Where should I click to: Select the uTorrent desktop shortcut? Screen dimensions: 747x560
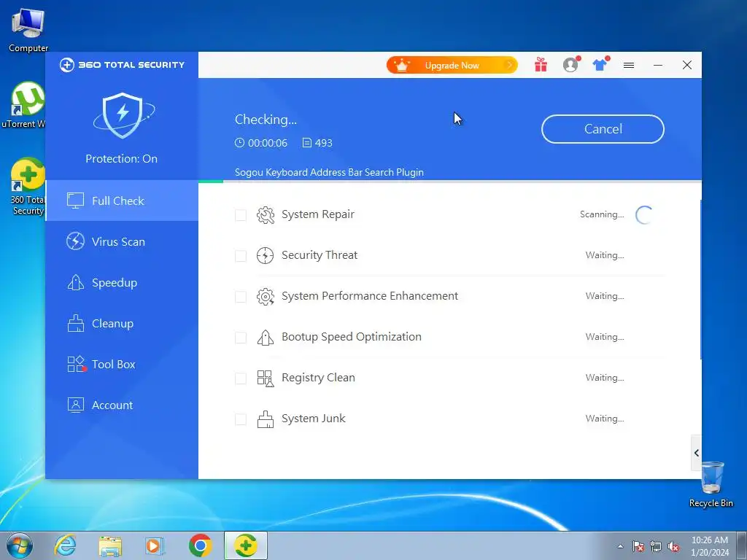click(24, 105)
